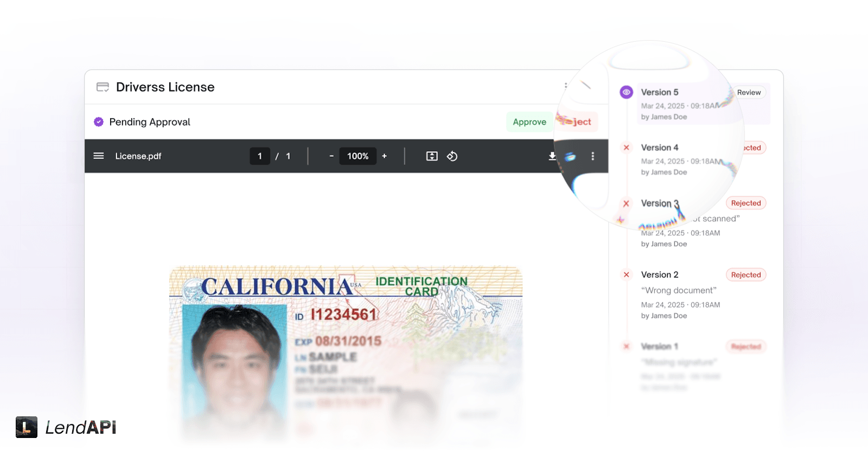Click the Rejected badge on Version 3
This screenshot has height=451, width=868.
[x=746, y=203]
